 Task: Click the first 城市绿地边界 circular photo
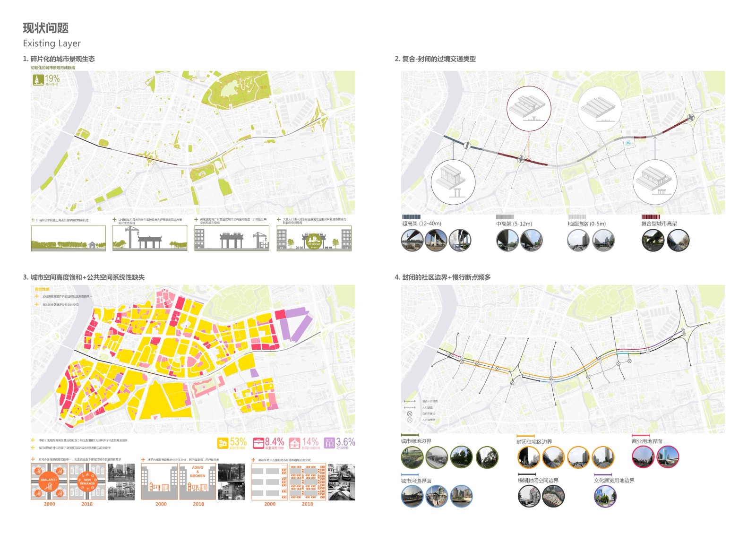(412, 457)
